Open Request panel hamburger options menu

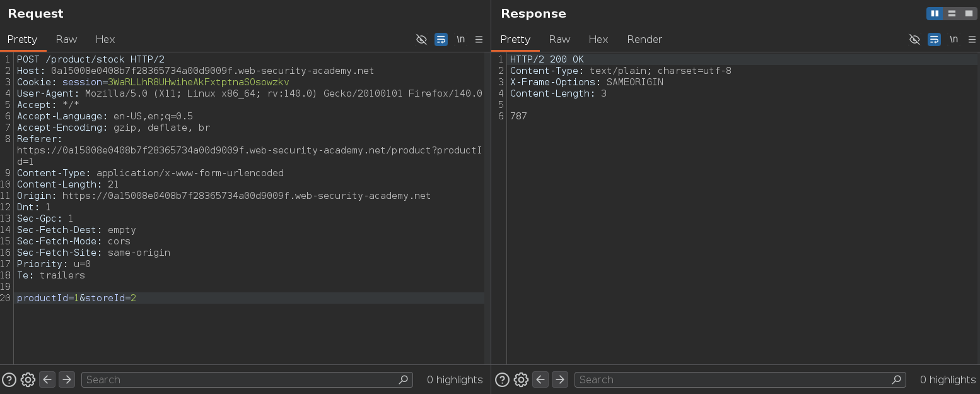click(x=479, y=39)
